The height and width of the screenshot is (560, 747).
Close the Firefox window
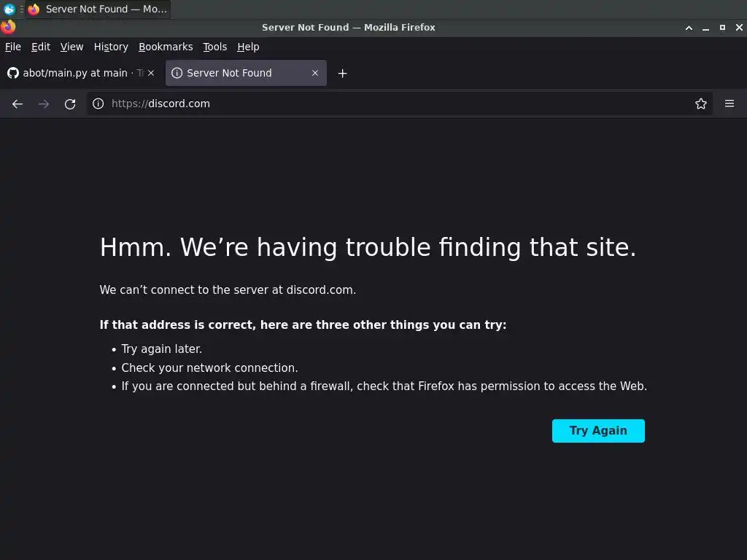point(739,28)
